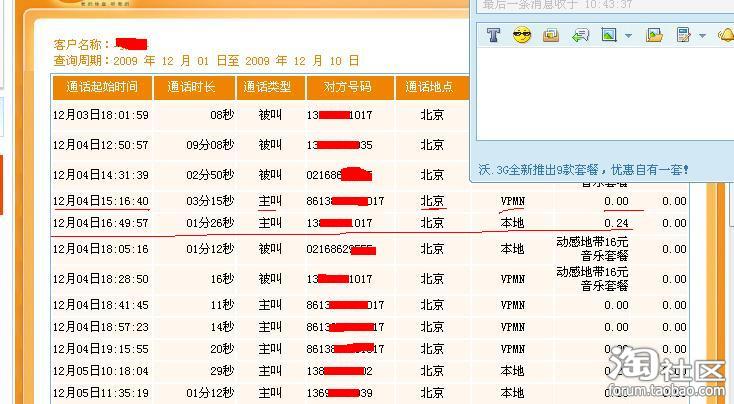This screenshot has width=734, height=404.
Task: Click the picture icon in chat toolbar
Action: click(609, 35)
